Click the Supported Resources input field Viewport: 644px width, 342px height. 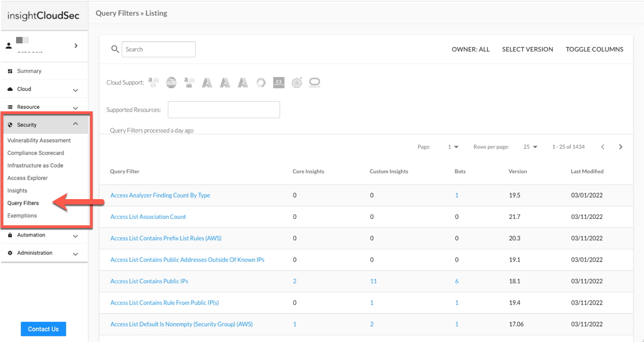223,109
